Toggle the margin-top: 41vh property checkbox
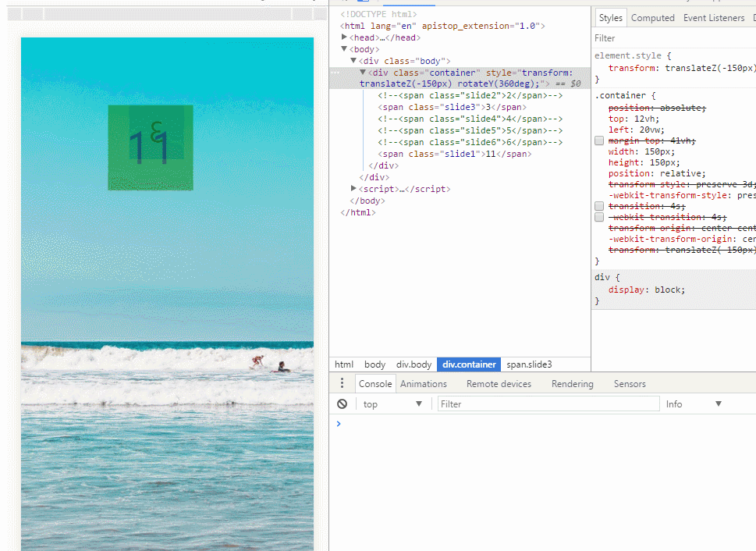756x551 pixels. tap(599, 140)
